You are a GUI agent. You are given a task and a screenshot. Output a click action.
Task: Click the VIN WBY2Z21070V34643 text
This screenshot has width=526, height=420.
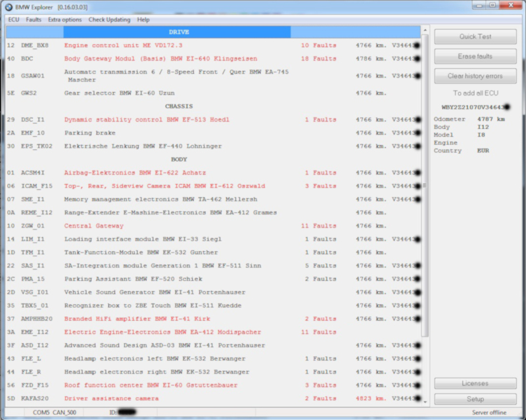click(475, 107)
